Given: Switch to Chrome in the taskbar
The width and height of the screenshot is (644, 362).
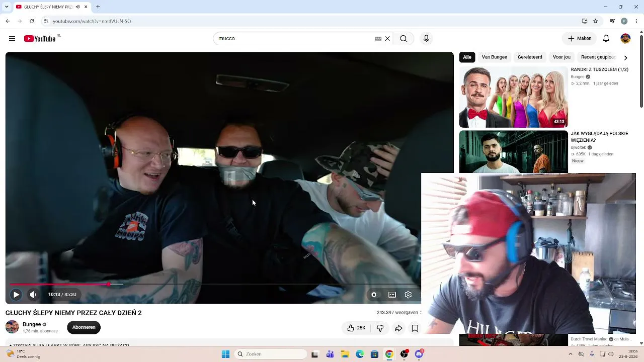Looking at the screenshot, I should [x=389, y=354].
